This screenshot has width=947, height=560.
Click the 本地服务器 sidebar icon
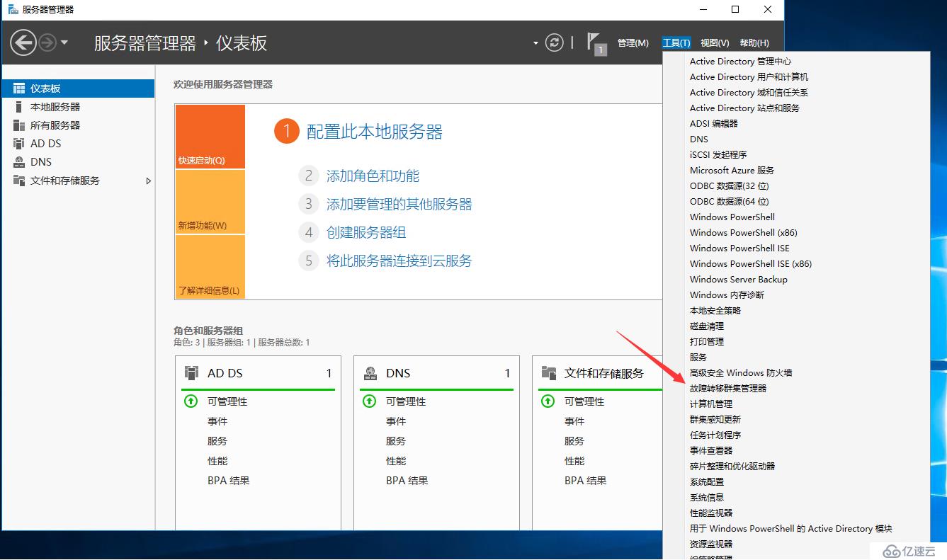pyautogui.click(x=19, y=107)
